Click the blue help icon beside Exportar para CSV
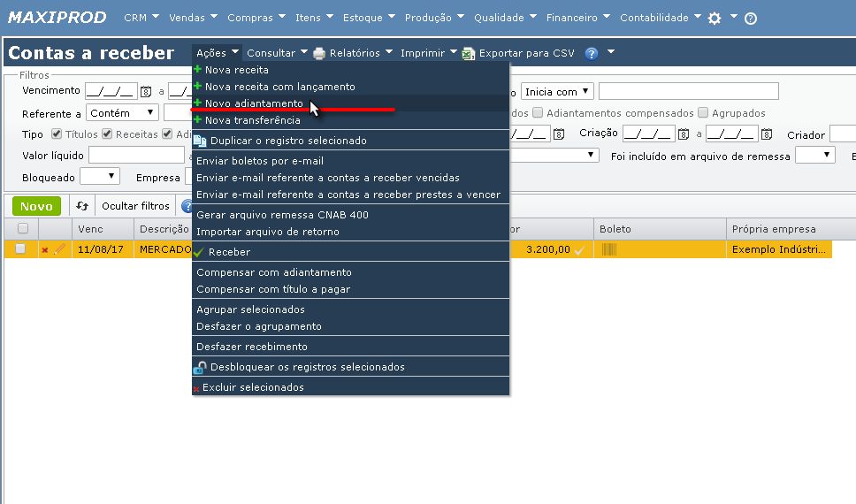Screen dimensions: 856x504 [x=592, y=53]
